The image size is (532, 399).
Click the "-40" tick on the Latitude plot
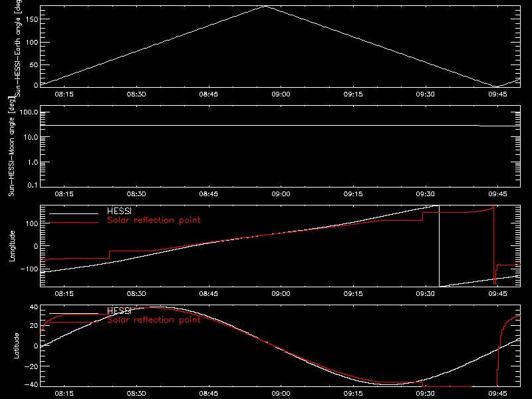tap(31, 385)
